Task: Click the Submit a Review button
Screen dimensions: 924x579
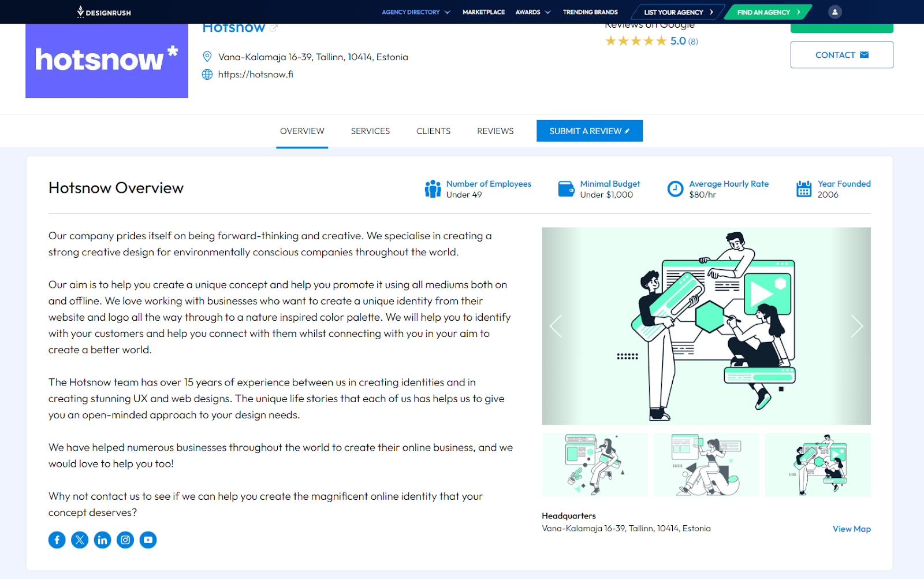Action: 589,131
